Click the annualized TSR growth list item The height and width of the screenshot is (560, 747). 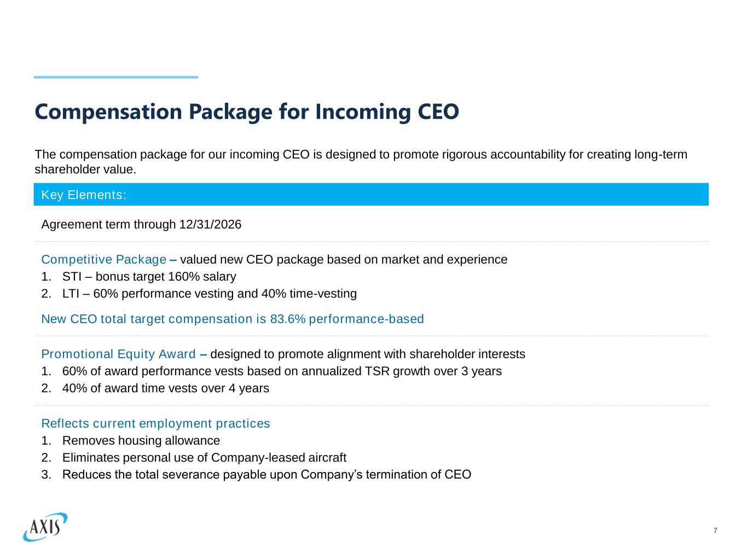(281, 371)
